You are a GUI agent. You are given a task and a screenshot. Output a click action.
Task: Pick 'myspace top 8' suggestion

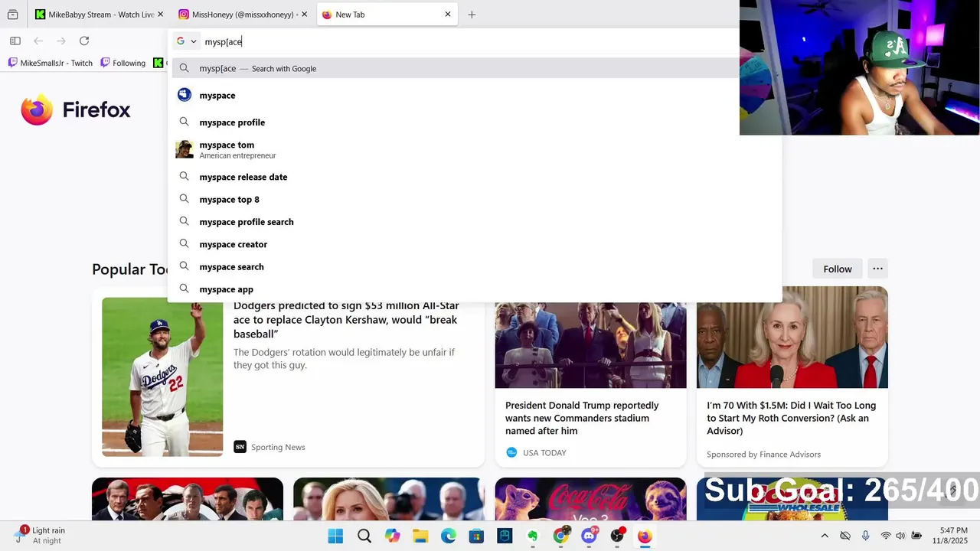coord(475,199)
